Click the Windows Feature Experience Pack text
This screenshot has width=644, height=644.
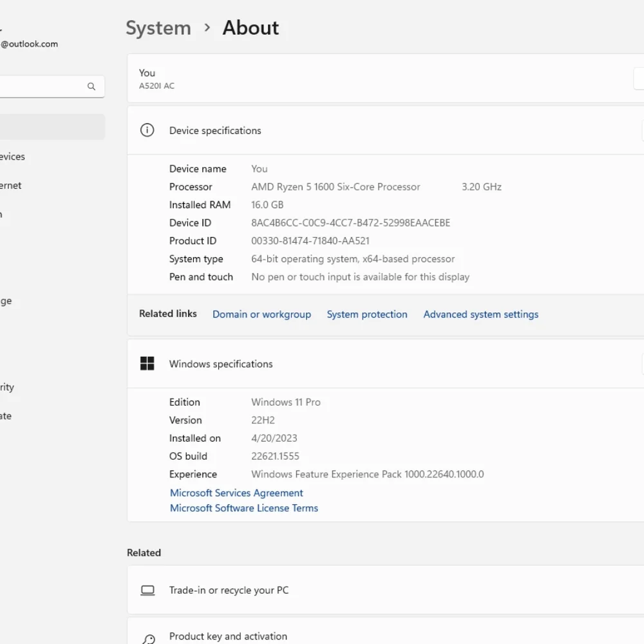tap(368, 475)
